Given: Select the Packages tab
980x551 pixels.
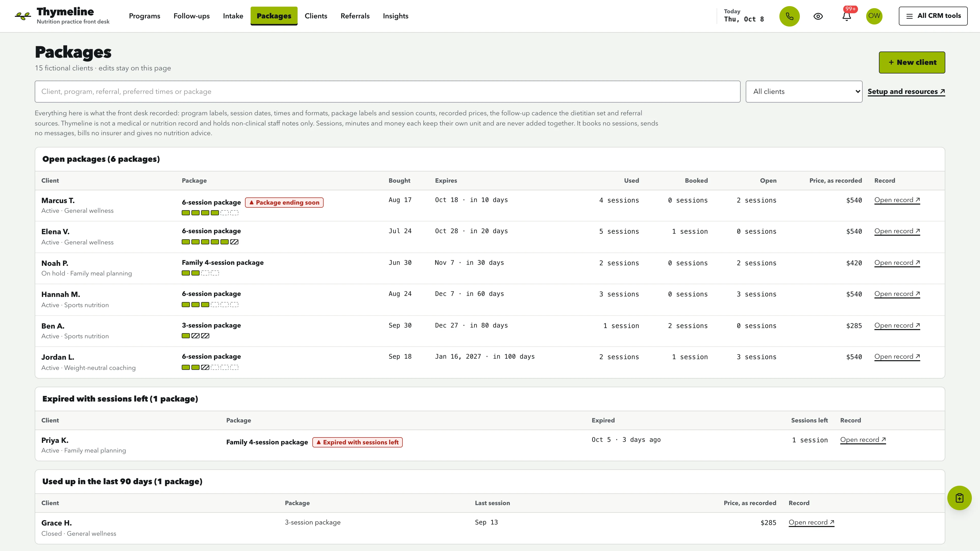Looking at the screenshot, I should point(274,16).
